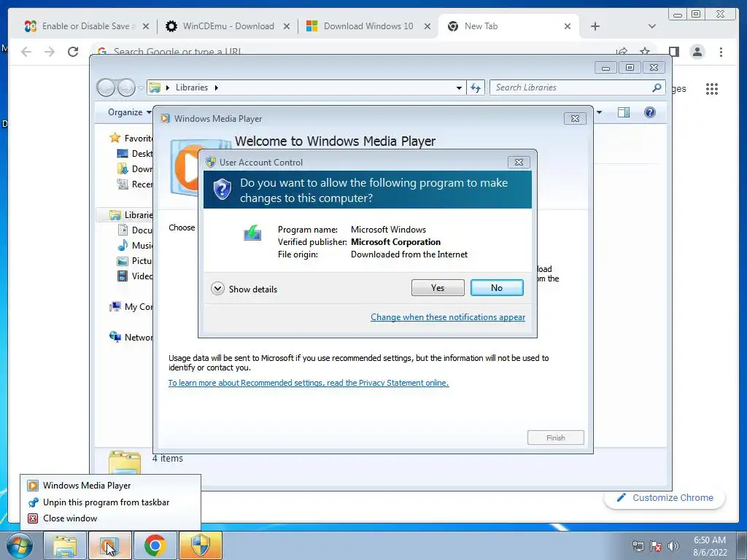Viewport: 747px width, 560px height.
Task: Toggle Chrome side panel icon
Action: point(673,52)
